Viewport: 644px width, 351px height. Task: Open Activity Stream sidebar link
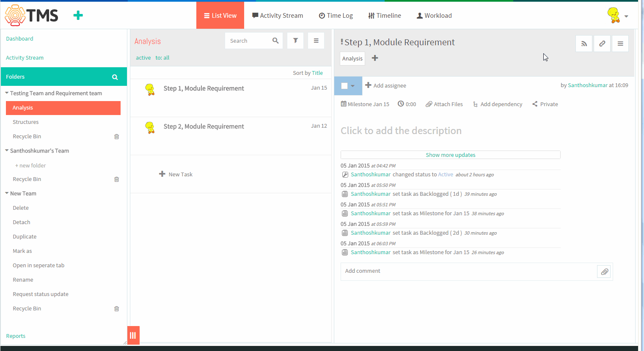tap(25, 58)
